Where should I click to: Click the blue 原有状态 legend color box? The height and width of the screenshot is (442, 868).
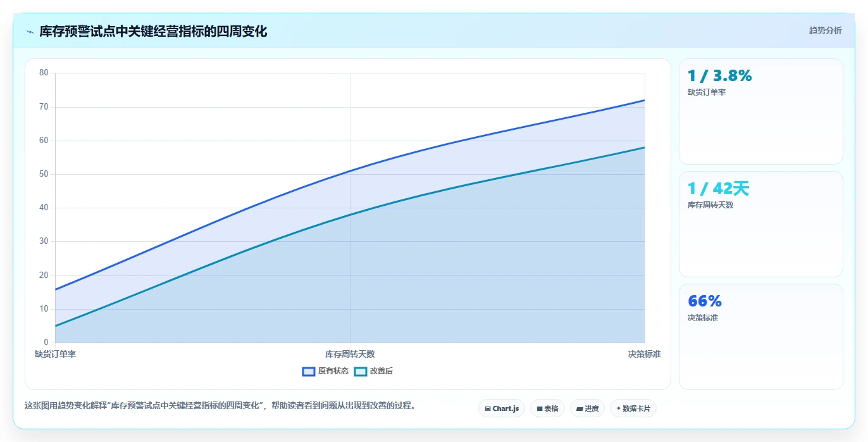tap(309, 371)
